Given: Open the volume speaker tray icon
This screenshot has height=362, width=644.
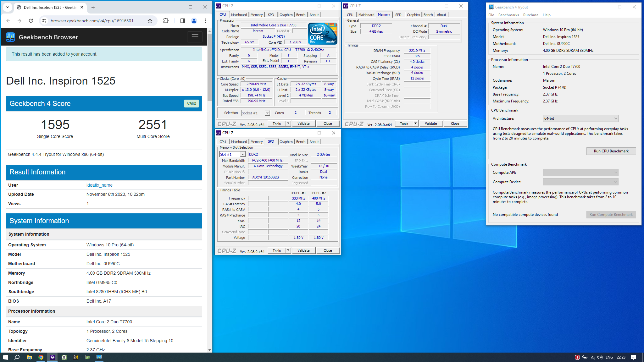Looking at the screenshot, I should pos(600,357).
